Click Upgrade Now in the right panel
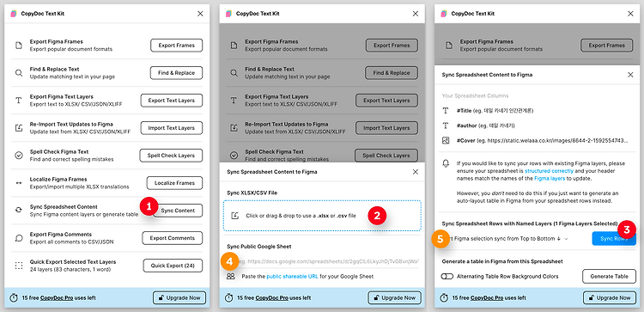Screen dimensions: 644x312 [x=610, y=297]
